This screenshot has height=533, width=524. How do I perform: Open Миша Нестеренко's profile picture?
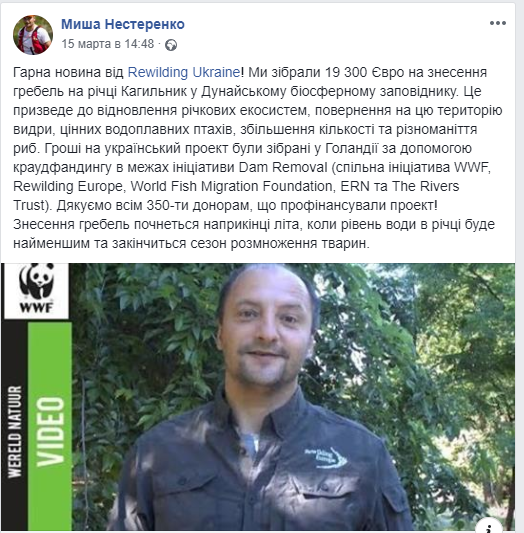point(33,35)
